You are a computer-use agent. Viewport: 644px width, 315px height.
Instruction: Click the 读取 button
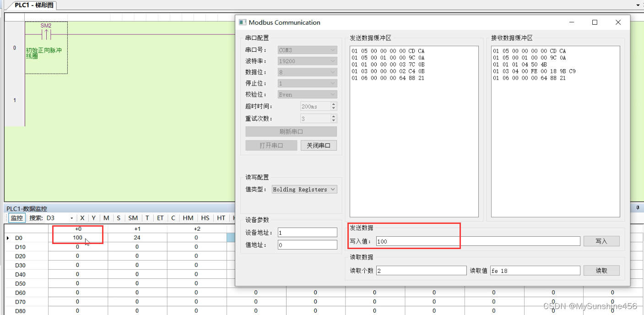tap(601, 271)
